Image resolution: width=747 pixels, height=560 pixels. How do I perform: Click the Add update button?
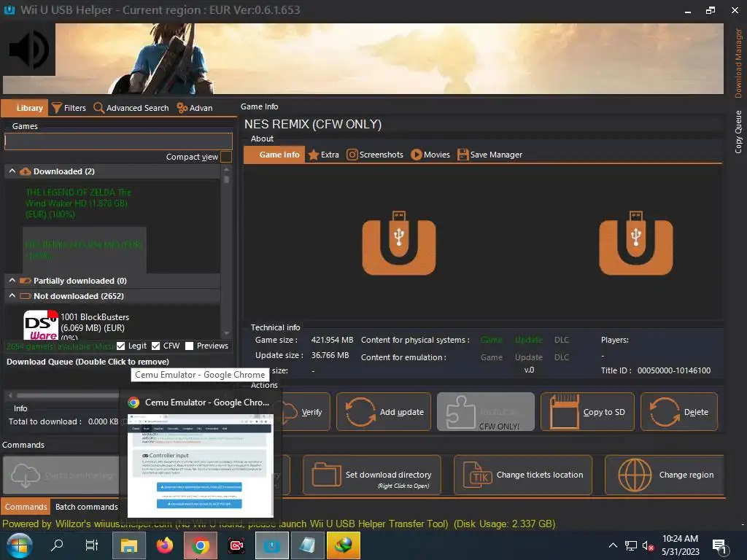click(384, 412)
